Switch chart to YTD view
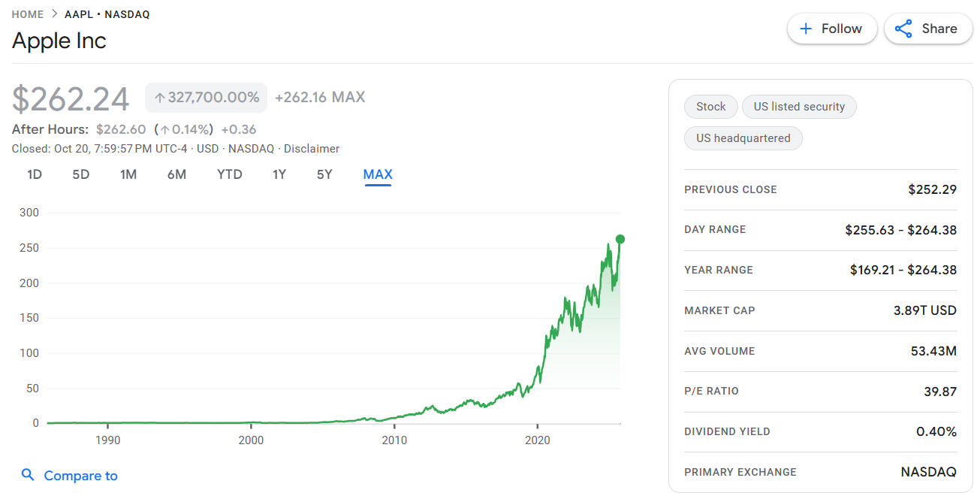This screenshot has height=496, width=980. (x=230, y=174)
